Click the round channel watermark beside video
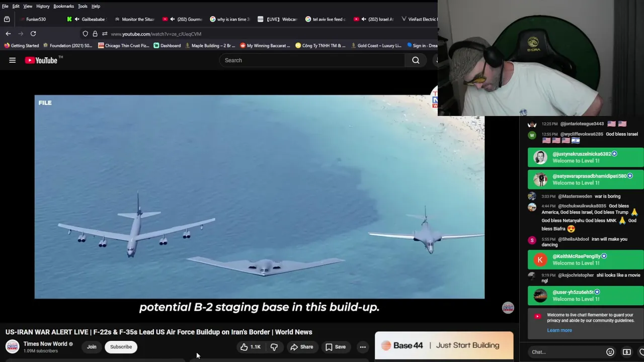The width and height of the screenshot is (644, 362). 508,308
